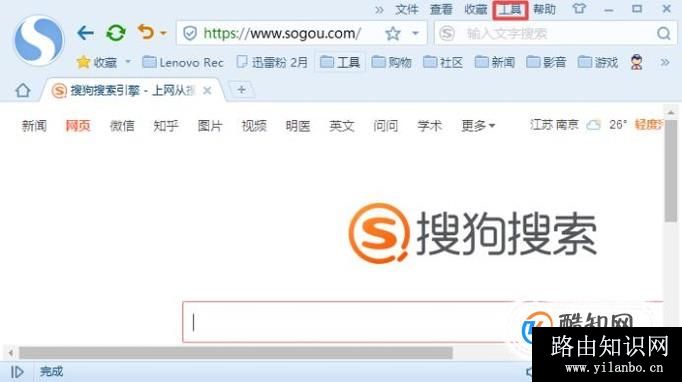Open the 迅雷粉 2月 bookmark

click(272, 63)
